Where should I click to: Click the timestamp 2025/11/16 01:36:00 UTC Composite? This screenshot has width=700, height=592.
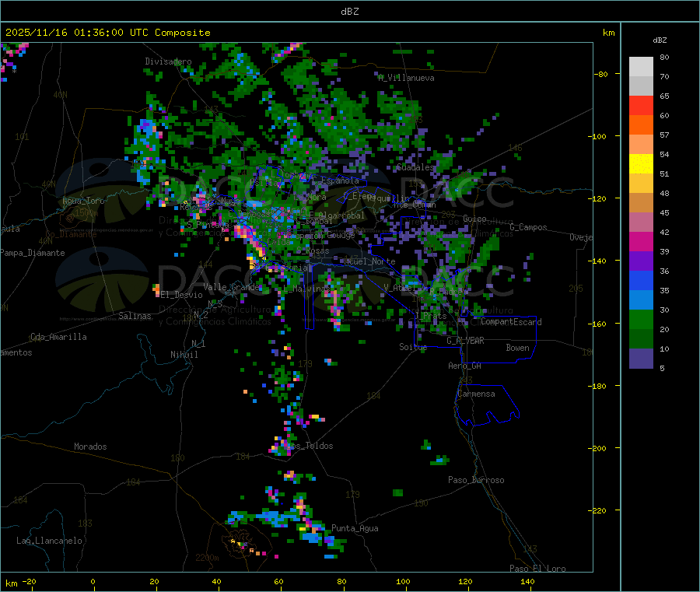107,33
